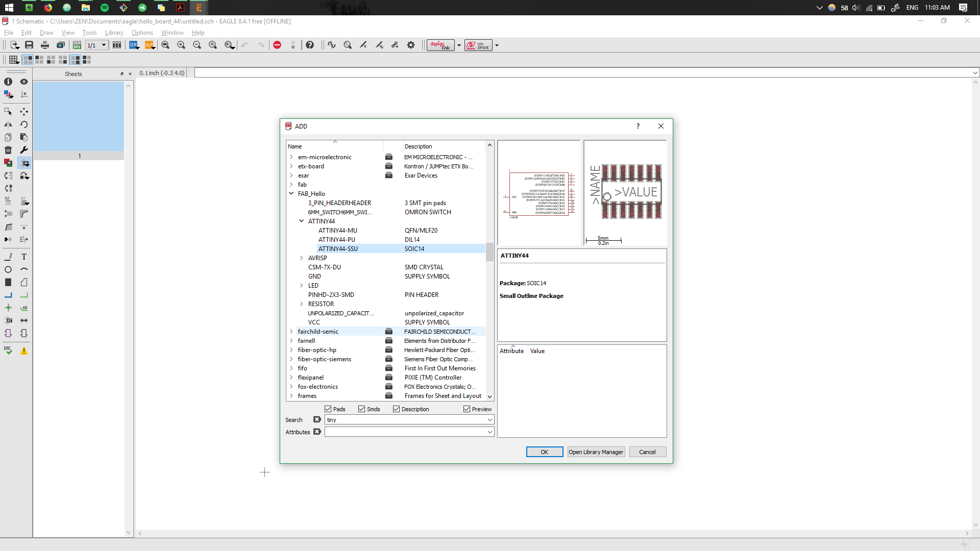Open the sheet selector 1/1 dropdown

coord(104,45)
